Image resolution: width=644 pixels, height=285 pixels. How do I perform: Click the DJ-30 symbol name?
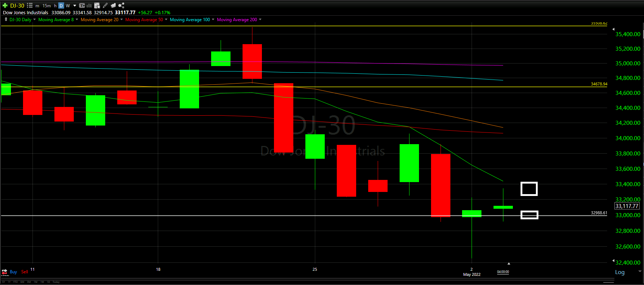pos(17,5)
